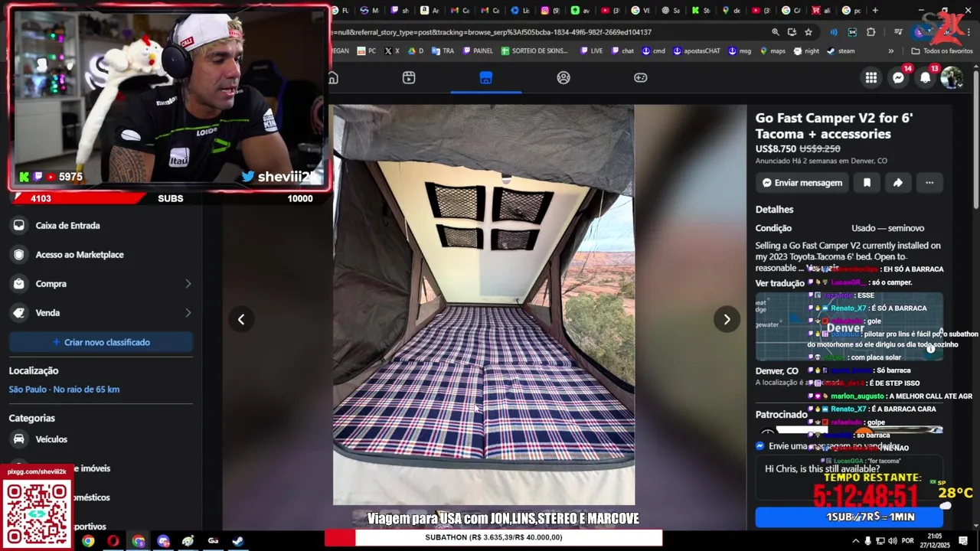Open the apostasCHAT bookmark
Screen dimensions: 980x551
pyautogui.click(x=696, y=51)
